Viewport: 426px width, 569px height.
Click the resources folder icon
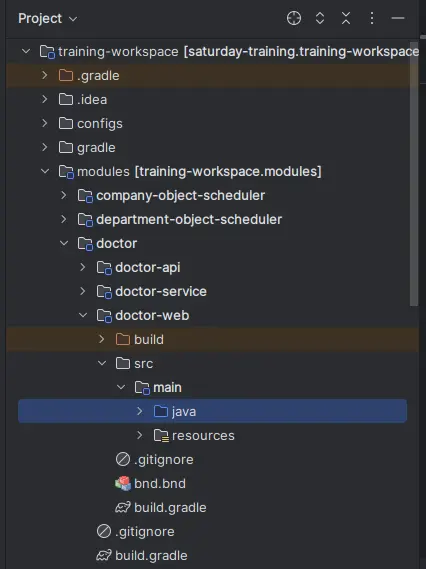coord(161,435)
